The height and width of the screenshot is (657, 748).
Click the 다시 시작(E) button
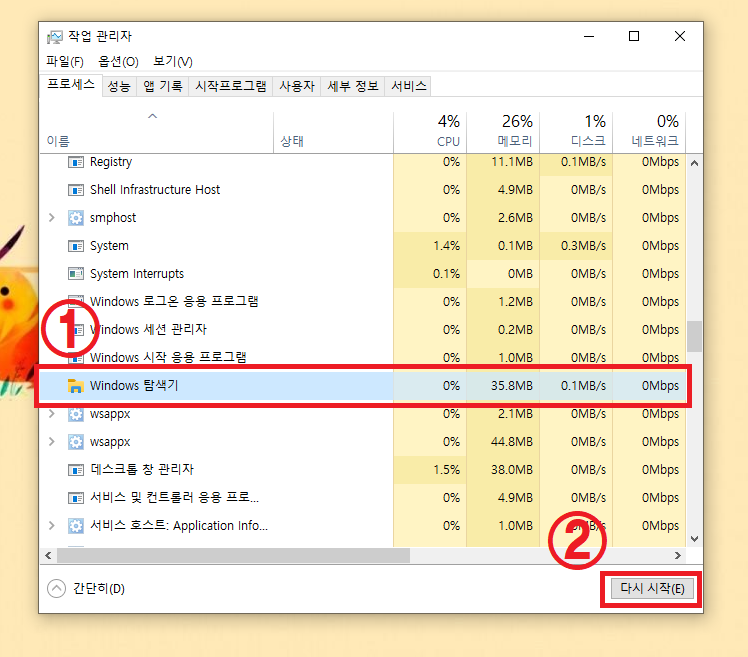click(652, 589)
